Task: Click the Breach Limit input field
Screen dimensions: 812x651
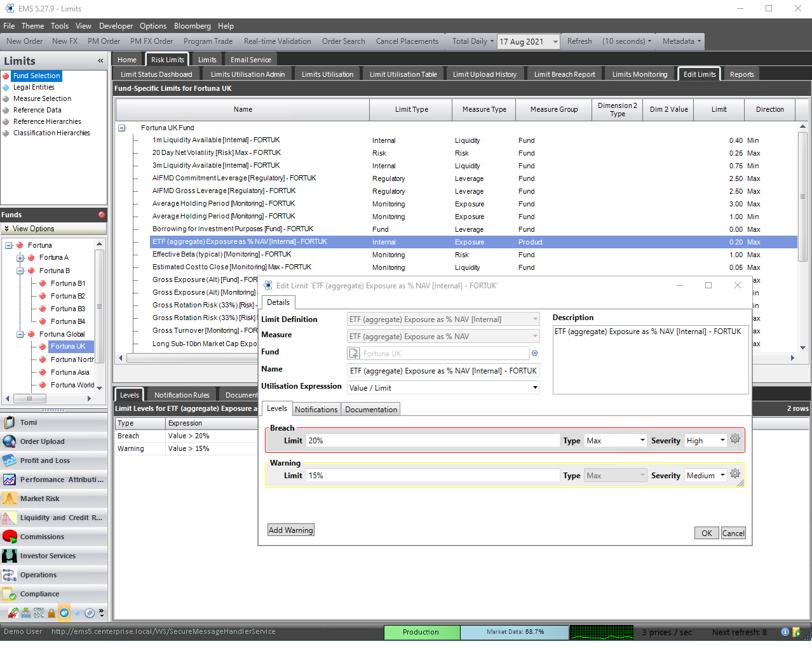Action: (x=432, y=440)
